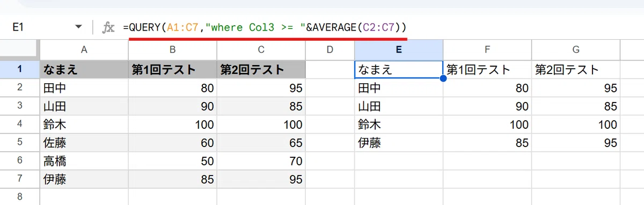Click cell C5 with value 65

pyautogui.click(x=261, y=142)
